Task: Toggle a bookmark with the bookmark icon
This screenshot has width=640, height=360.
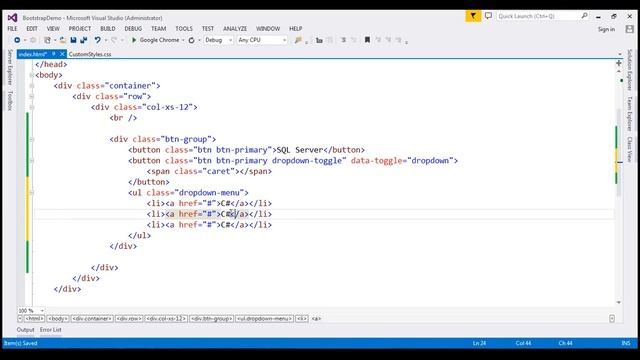Action: pos(367,40)
